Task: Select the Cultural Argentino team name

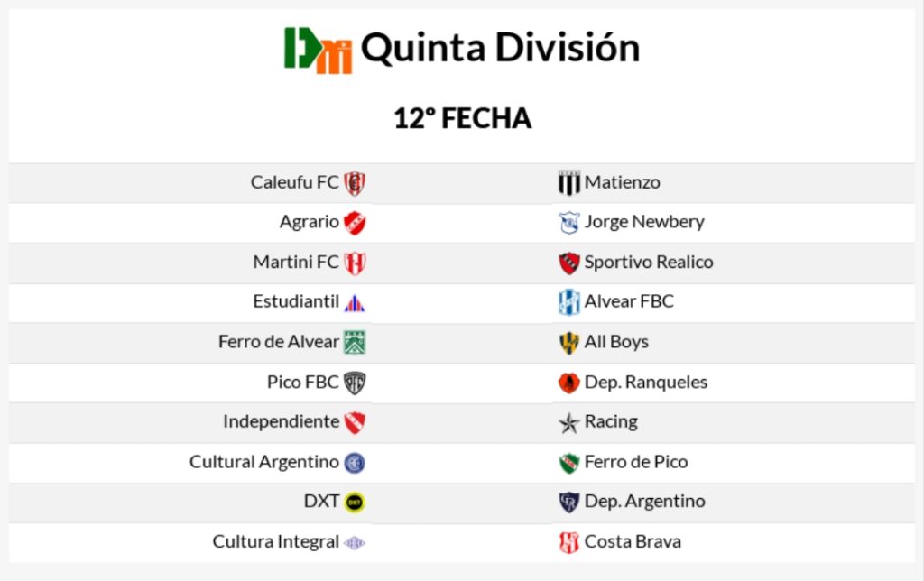Action: click(263, 462)
